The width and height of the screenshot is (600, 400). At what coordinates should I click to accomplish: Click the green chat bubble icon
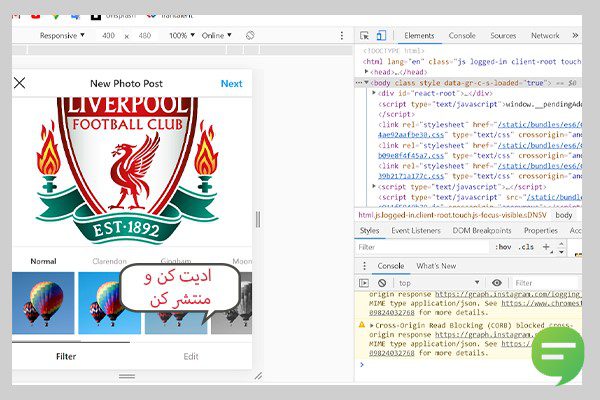(558, 355)
